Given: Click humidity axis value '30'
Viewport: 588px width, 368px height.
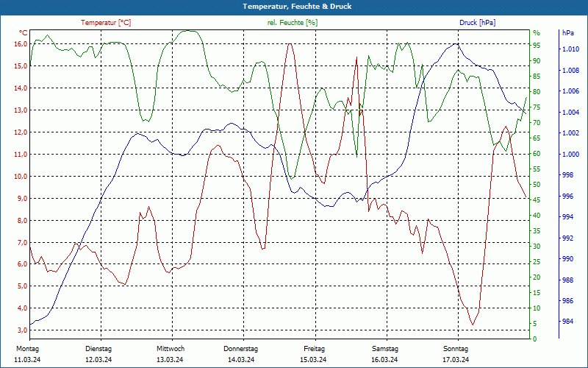Looking at the screenshot, I should (537, 247).
